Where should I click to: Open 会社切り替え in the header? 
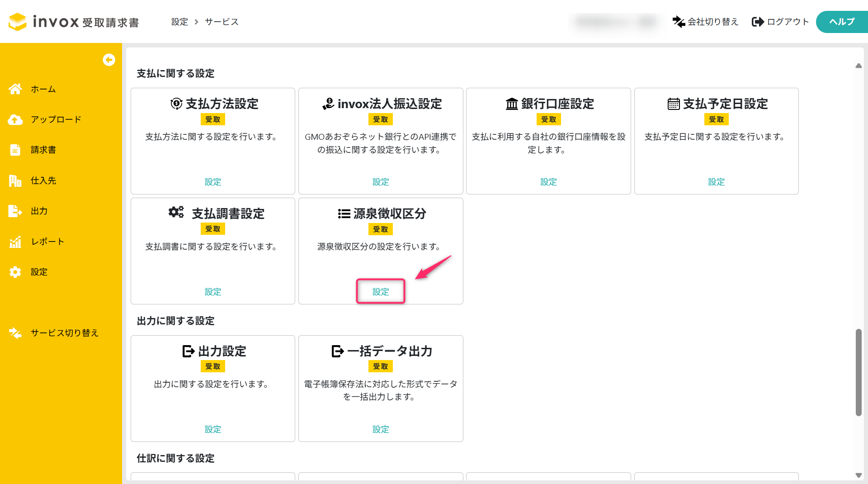(x=705, y=22)
